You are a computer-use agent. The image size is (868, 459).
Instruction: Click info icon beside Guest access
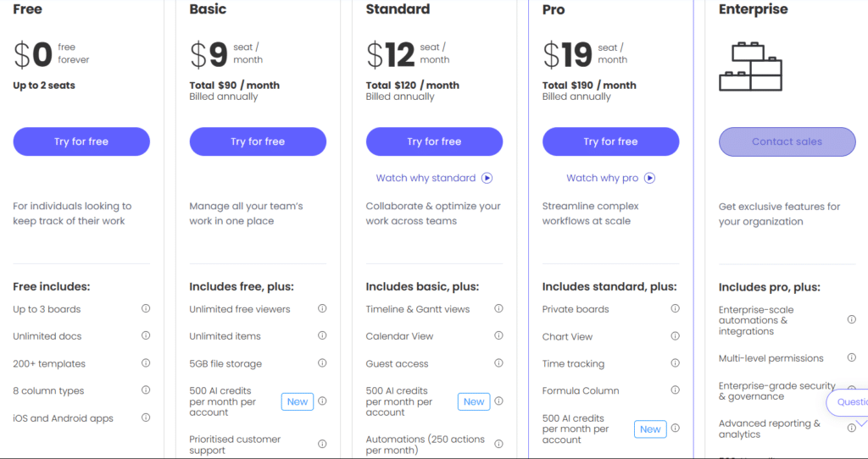tap(498, 362)
